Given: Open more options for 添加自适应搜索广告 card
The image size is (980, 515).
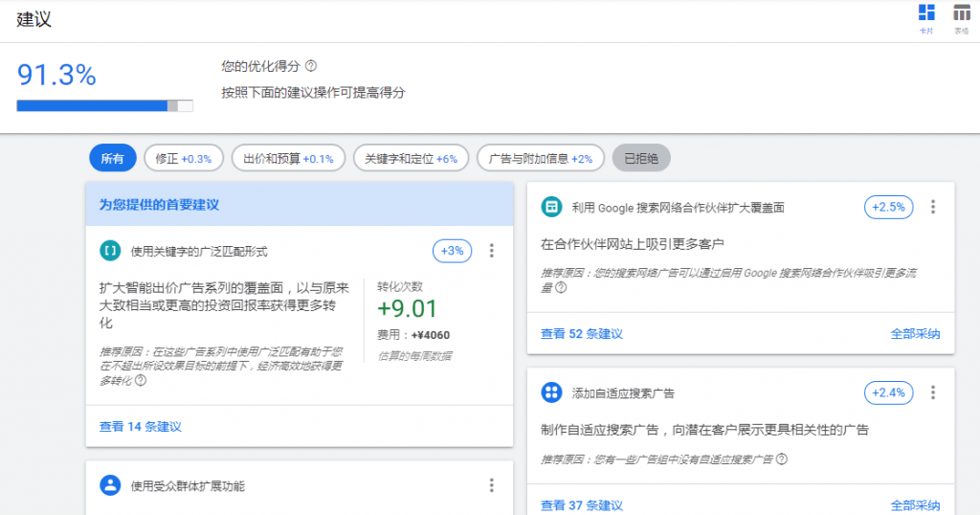Looking at the screenshot, I should coord(933,392).
